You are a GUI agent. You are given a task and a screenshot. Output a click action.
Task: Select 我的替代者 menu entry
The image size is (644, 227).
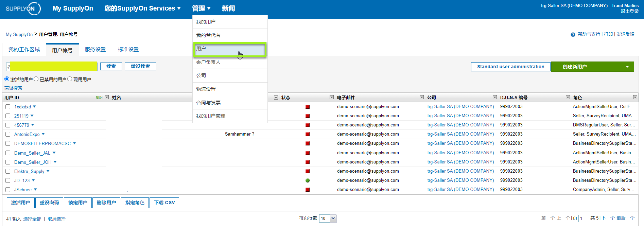(x=230, y=35)
